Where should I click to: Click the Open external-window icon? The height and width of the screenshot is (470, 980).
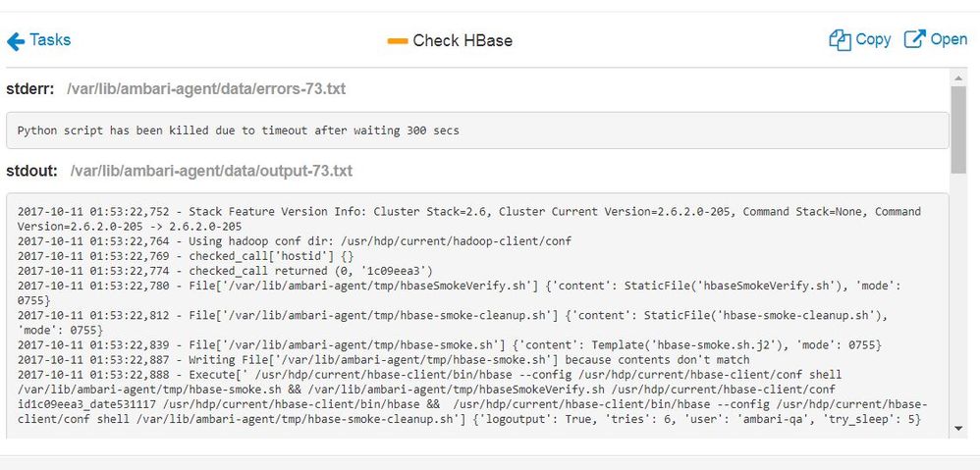click(914, 40)
